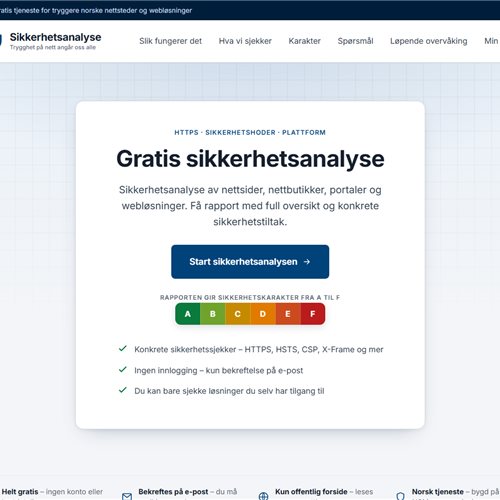Go to Slik fungerer det section
This screenshot has height=500, width=500.
(x=170, y=41)
